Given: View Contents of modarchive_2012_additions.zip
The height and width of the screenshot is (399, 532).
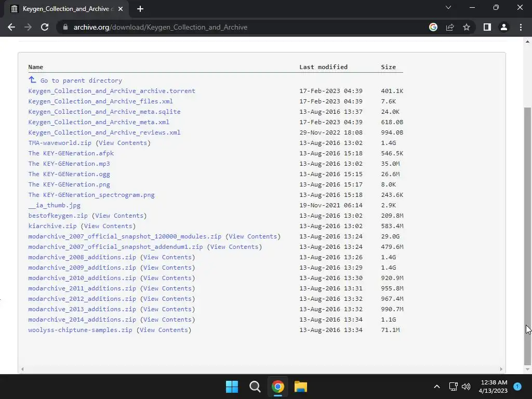Looking at the screenshot, I should click(167, 299).
